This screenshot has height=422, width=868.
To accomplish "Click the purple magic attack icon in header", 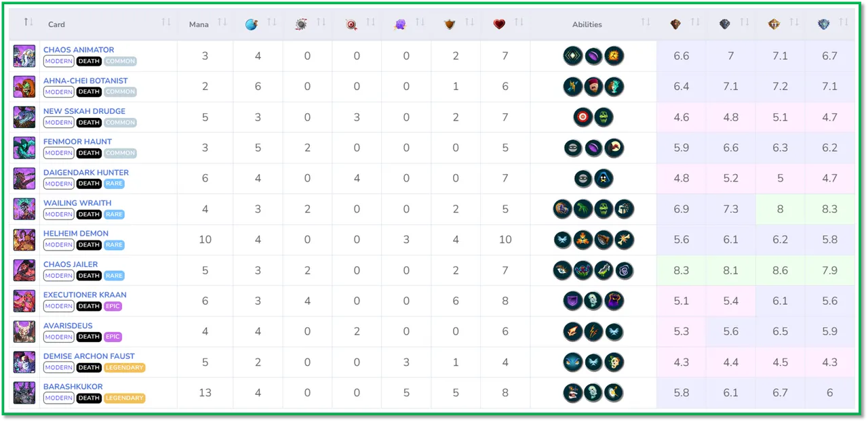I will coord(400,24).
